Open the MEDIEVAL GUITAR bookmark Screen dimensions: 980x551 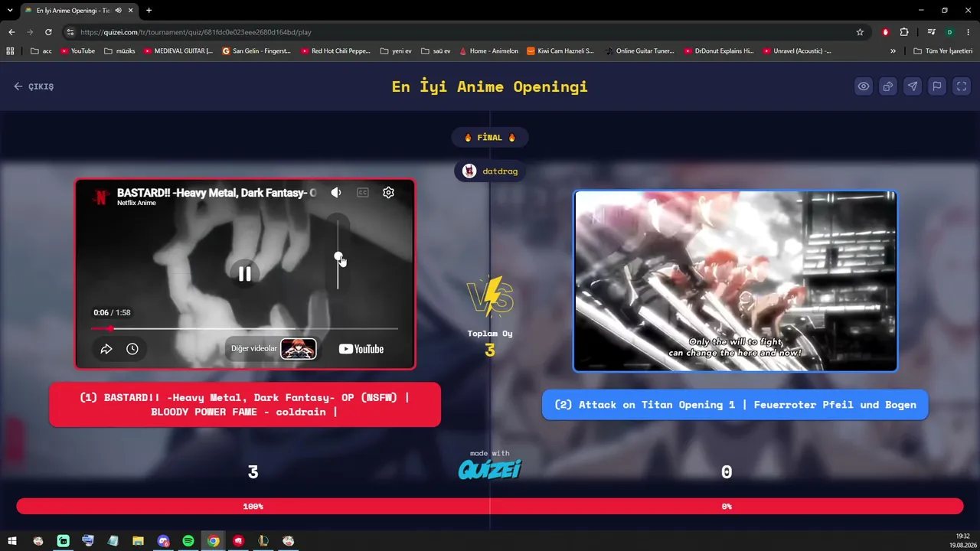click(x=178, y=51)
